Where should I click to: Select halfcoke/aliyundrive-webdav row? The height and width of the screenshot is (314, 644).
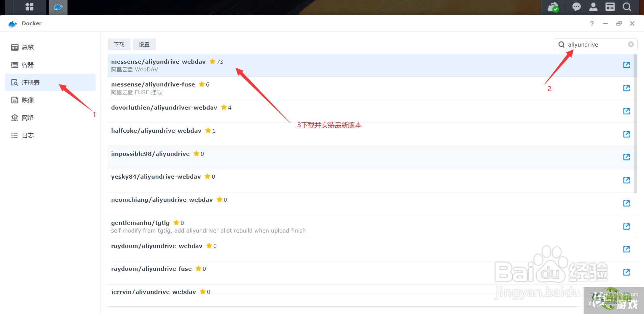pyautogui.click(x=370, y=134)
